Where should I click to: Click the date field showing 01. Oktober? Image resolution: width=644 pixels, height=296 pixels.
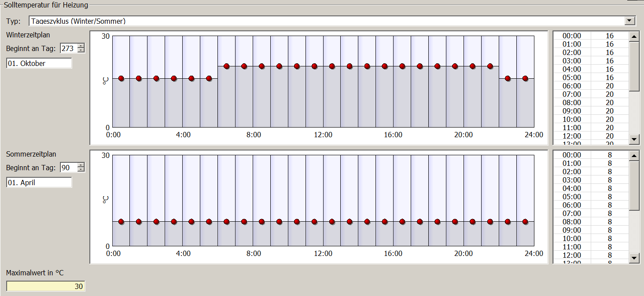tap(39, 63)
